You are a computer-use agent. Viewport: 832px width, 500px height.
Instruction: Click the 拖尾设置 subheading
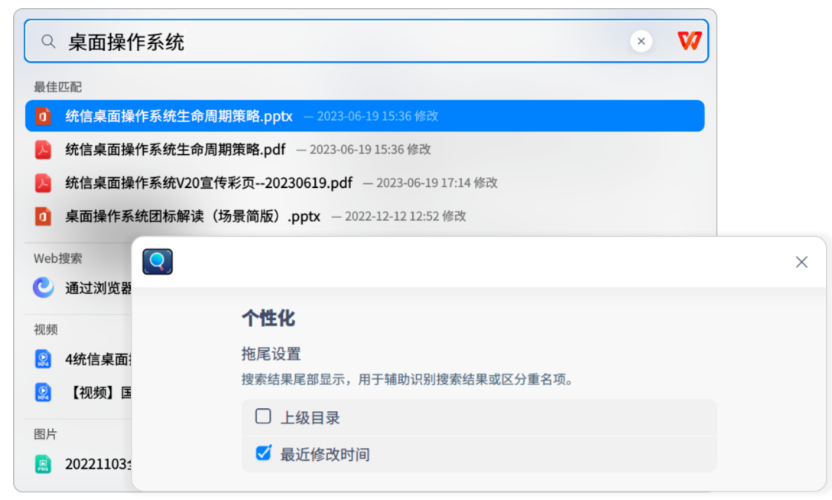coord(271,354)
